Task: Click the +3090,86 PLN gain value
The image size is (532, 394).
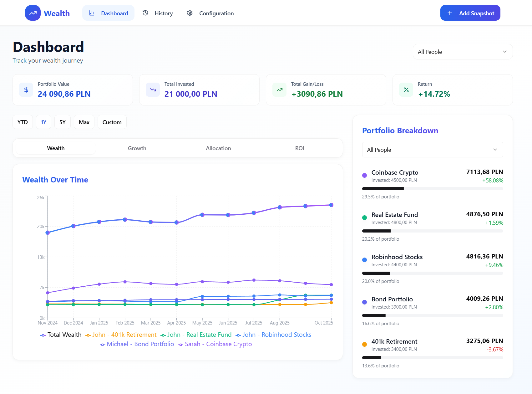Action: coord(317,94)
